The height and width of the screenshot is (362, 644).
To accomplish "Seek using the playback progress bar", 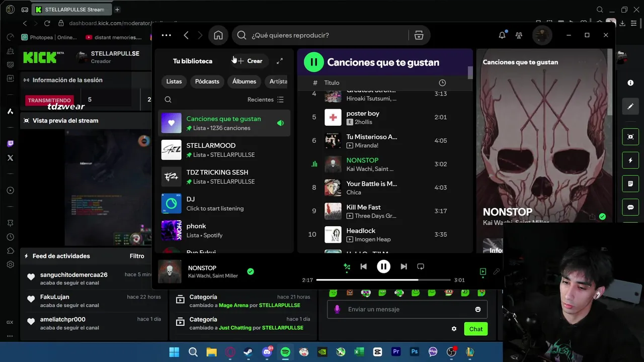I will tap(383, 280).
